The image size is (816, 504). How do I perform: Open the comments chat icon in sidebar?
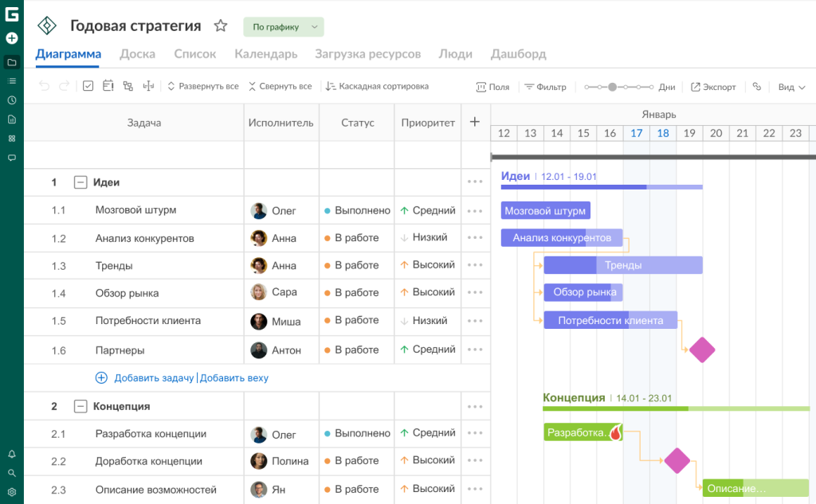click(x=11, y=158)
